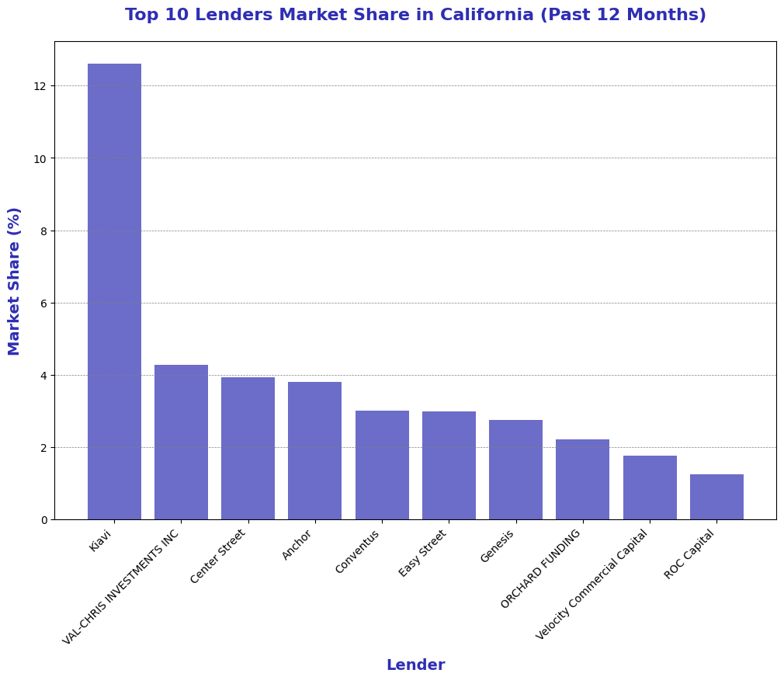Click the y-axis value 10
Screen dimensions: 784x680
coord(40,159)
